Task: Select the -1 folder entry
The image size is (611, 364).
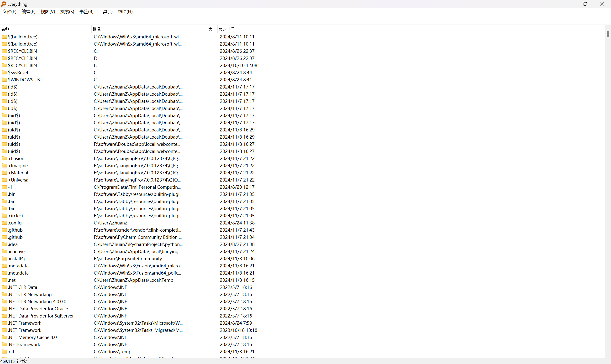Action: tap(10, 187)
